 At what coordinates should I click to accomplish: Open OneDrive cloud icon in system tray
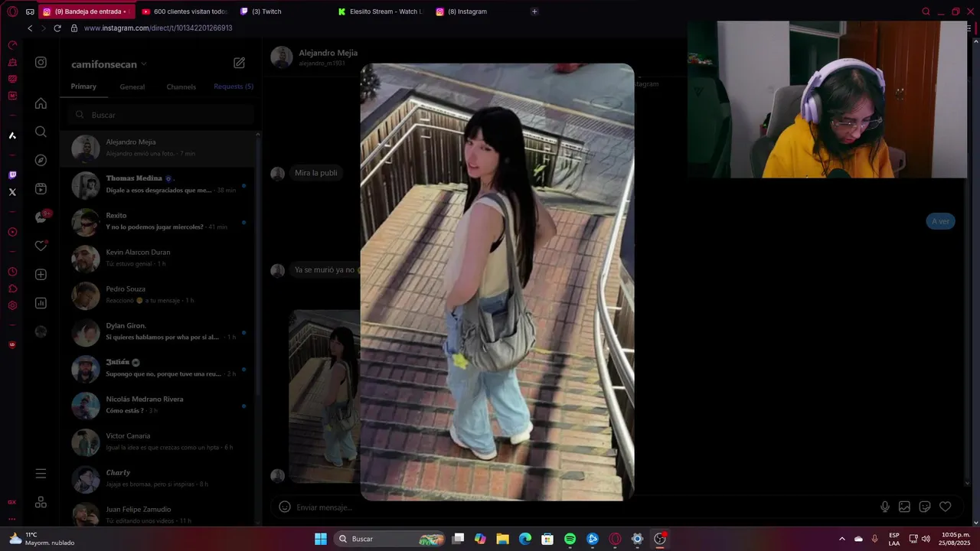(858, 539)
